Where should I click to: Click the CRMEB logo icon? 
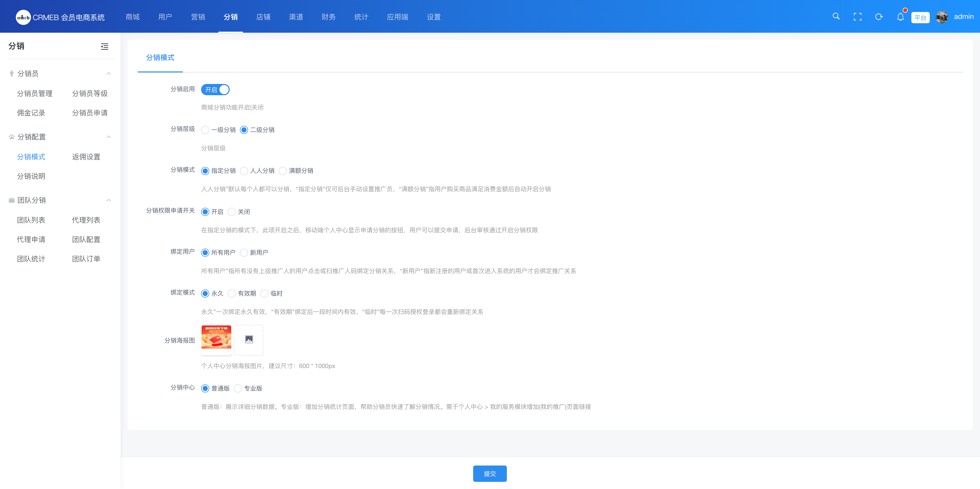click(23, 17)
